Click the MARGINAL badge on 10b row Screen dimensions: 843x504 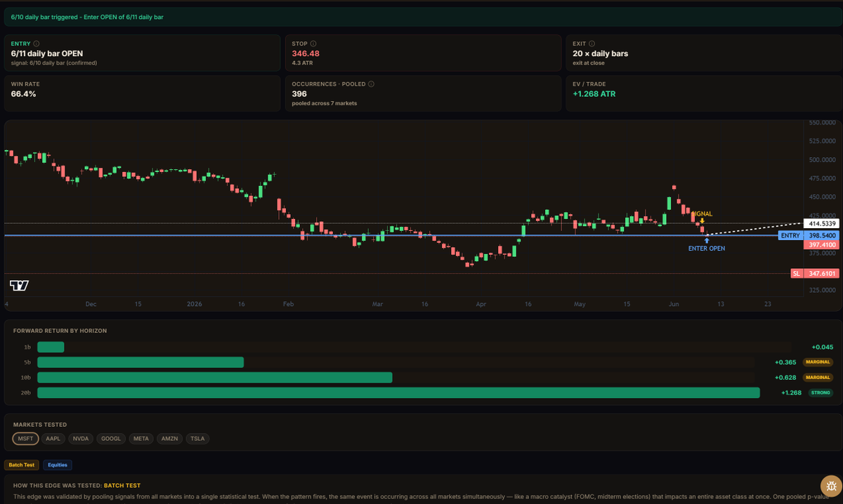tap(818, 378)
